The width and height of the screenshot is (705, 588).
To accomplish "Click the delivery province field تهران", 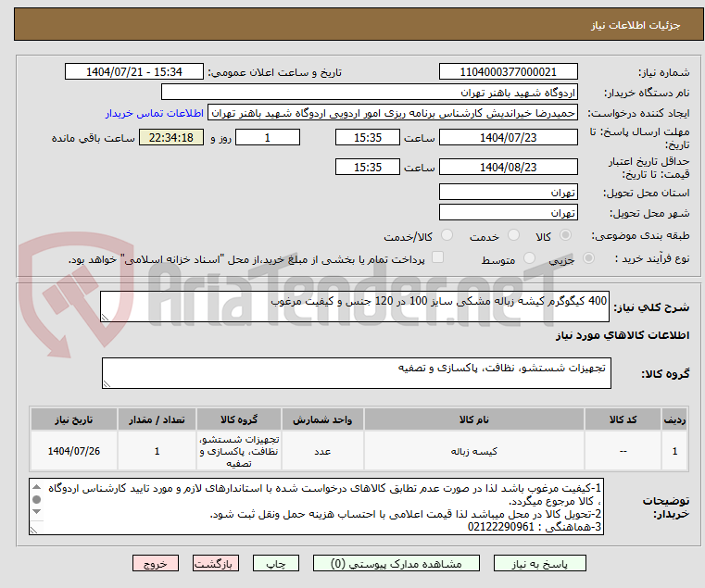I will [509, 193].
